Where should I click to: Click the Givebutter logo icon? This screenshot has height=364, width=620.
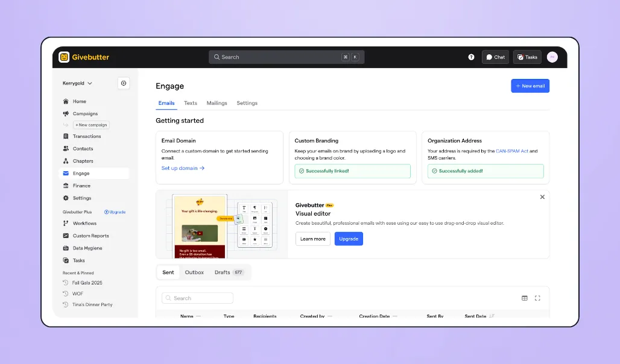[x=64, y=57]
